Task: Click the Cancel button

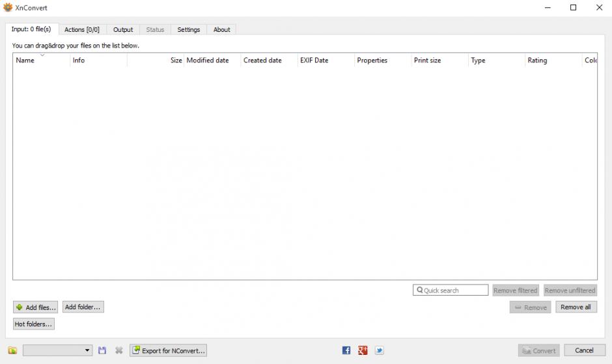Action: 585,350
